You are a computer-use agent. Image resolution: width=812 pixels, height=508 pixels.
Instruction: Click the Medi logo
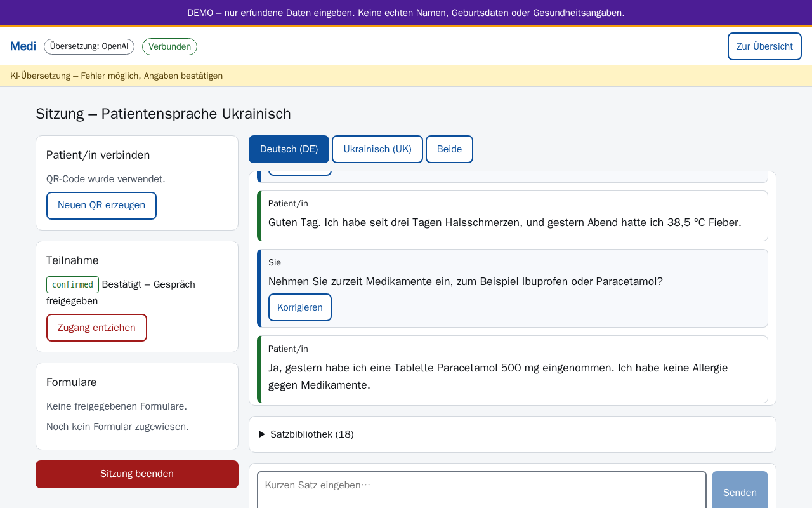23,46
